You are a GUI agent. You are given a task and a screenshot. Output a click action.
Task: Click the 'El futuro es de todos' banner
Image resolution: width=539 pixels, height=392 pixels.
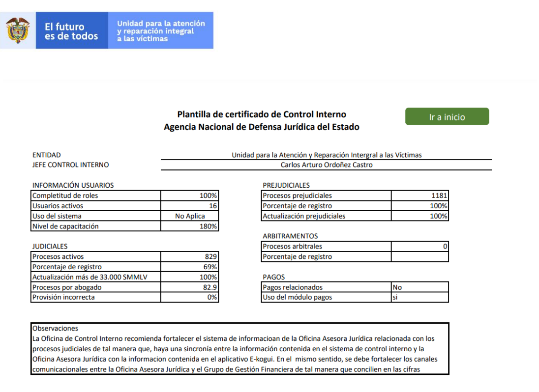pos(72,30)
